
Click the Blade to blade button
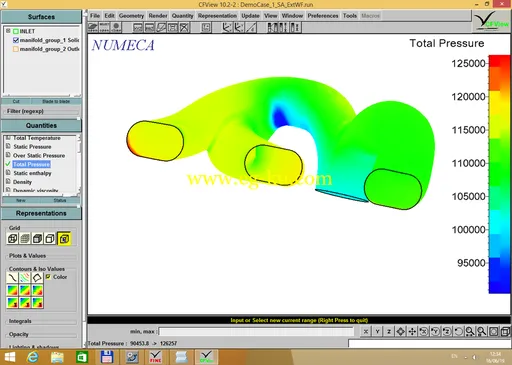tap(56, 101)
